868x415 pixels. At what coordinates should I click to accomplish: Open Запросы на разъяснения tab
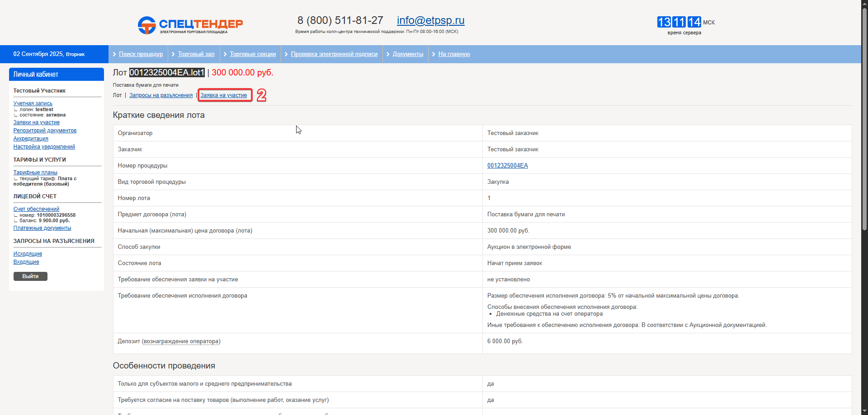[x=161, y=95]
